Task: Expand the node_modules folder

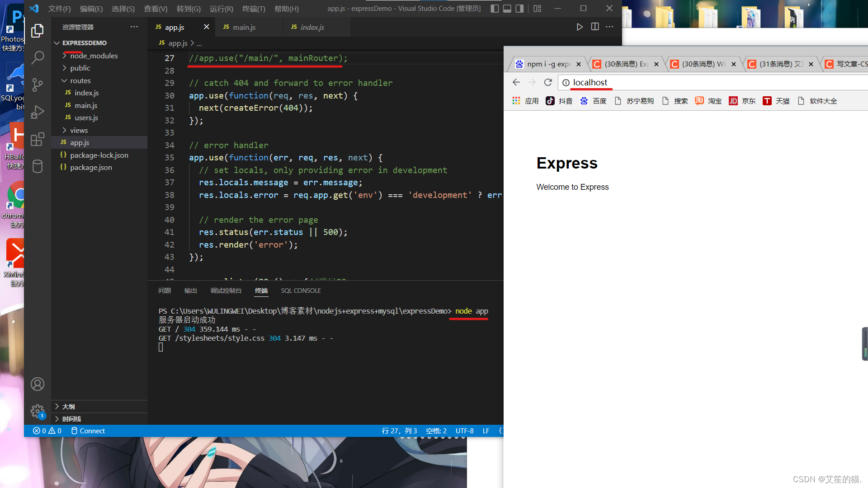Action: (94, 56)
